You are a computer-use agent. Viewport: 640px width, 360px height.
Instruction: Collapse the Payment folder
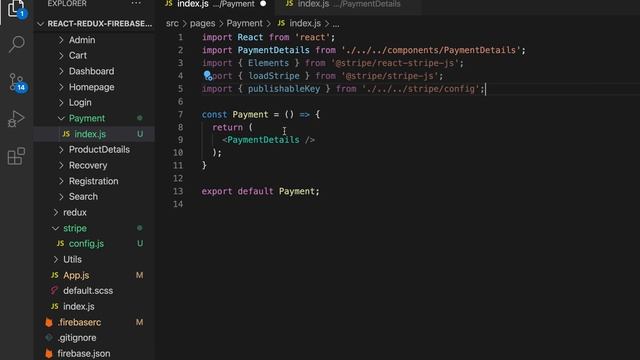click(x=61, y=118)
